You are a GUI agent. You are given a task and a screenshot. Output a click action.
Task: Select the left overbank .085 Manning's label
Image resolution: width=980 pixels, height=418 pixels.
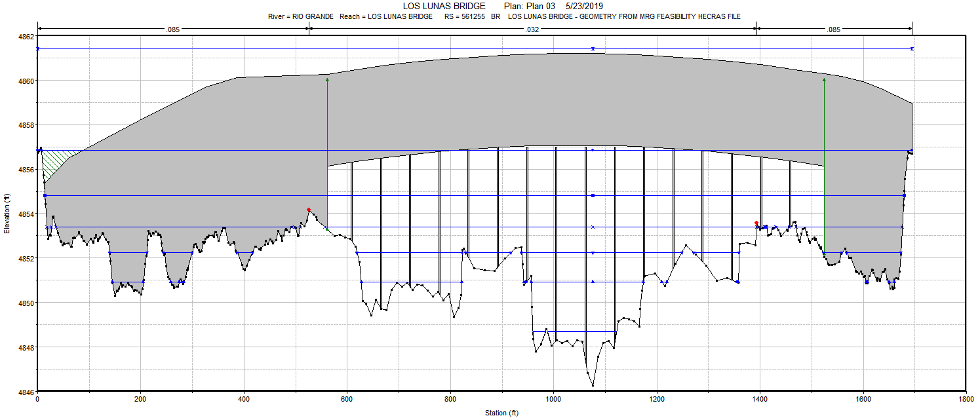(x=173, y=29)
